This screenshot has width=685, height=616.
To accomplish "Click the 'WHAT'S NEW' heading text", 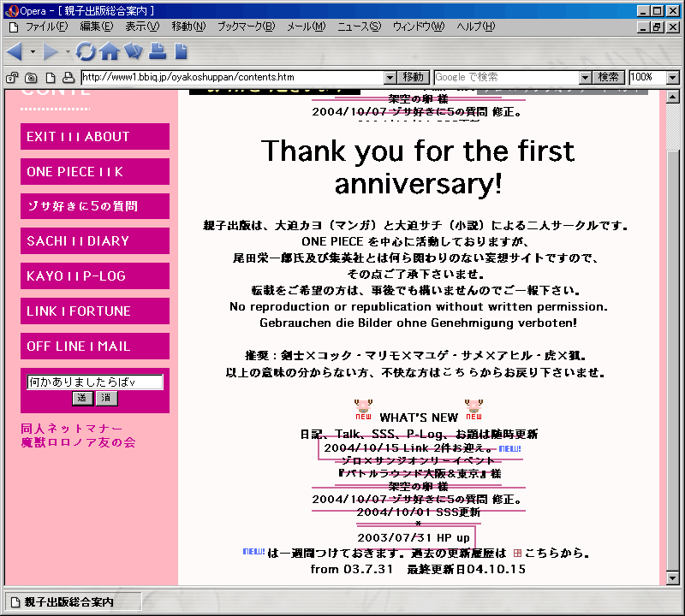I will pos(419,418).
